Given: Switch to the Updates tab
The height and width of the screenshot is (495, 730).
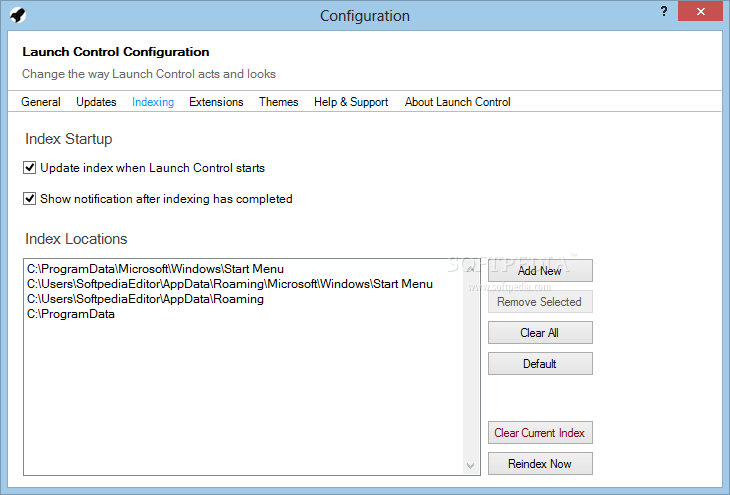Looking at the screenshot, I should pos(96,102).
